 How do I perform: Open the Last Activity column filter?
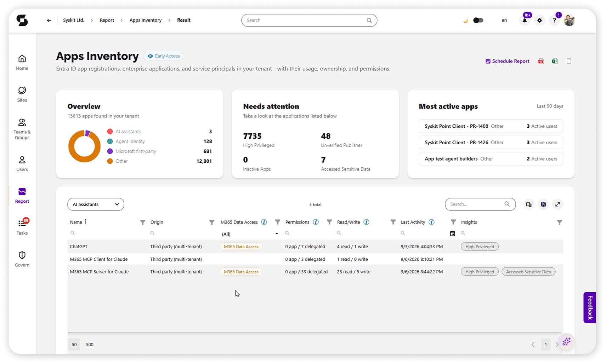click(453, 222)
